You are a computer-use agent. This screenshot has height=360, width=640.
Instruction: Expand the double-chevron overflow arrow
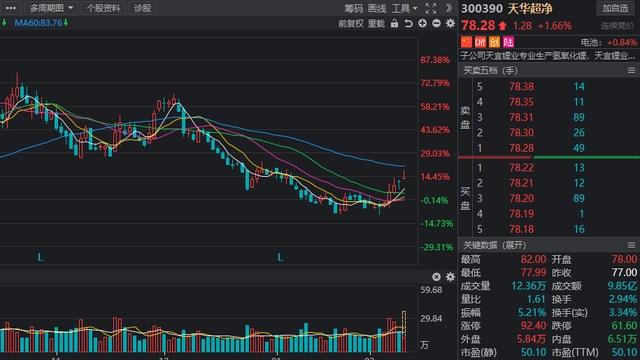(449, 8)
